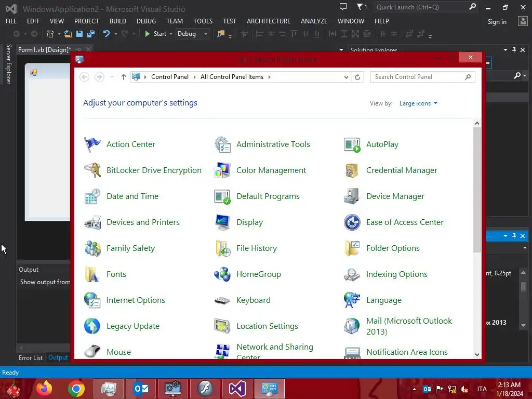The height and width of the screenshot is (399, 532).
Task: Open Family Safety people icon
Action: click(92, 248)
